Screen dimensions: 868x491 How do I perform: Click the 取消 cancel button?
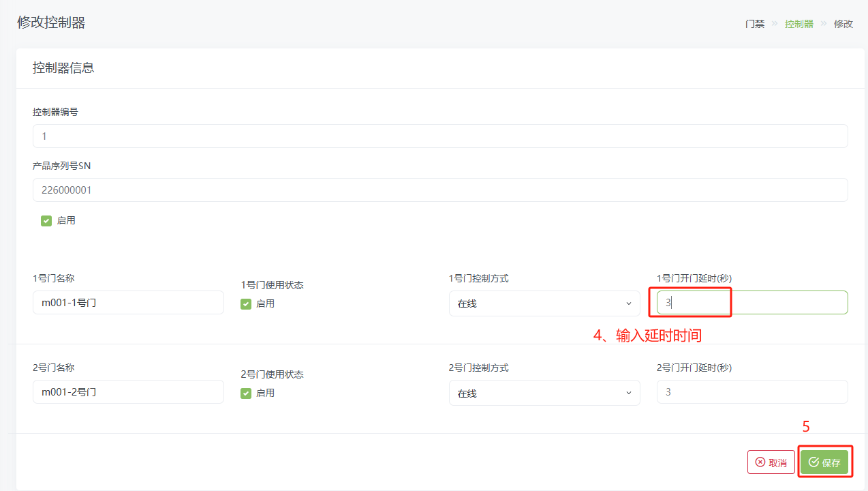[771, 462]
